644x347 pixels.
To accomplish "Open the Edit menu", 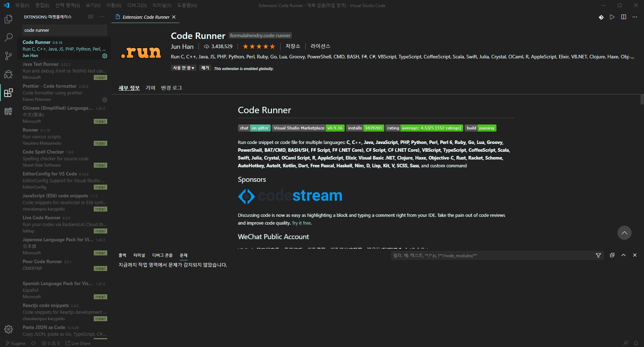I will click(x=42, y=5).
